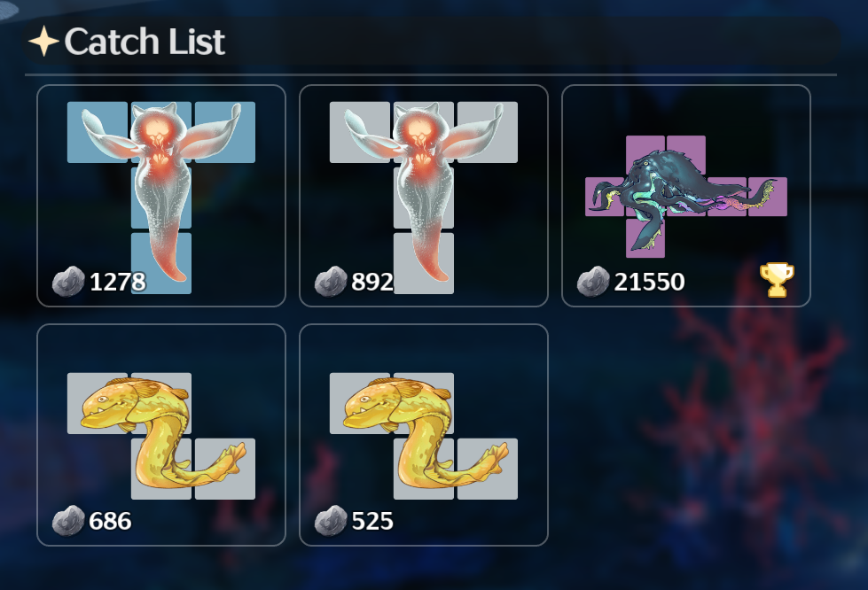Screen dimensions: 868x590
Task: Click the 525 value label
Action: (x=372, y=522)
